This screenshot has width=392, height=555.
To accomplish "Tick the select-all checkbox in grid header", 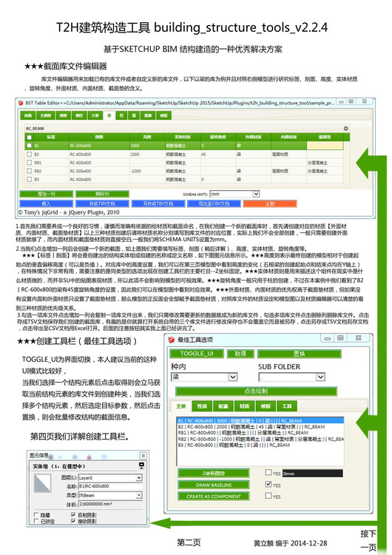I will pos(30,138).
